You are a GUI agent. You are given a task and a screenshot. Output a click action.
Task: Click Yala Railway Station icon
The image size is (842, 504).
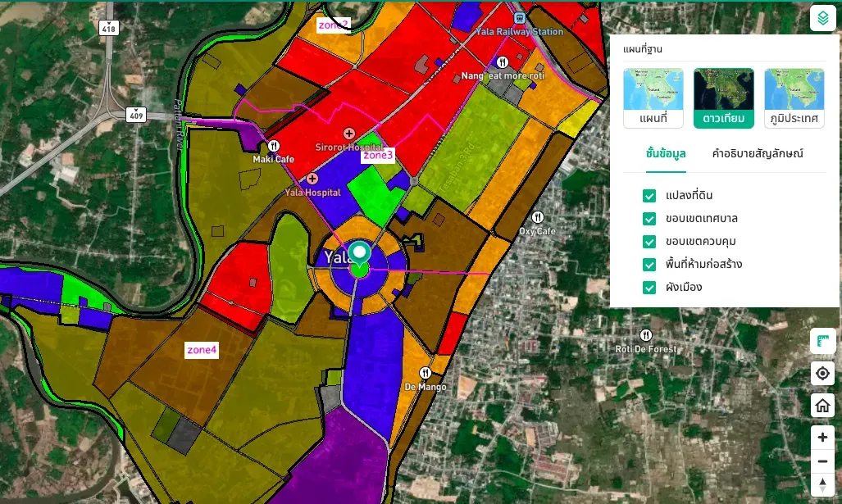[x=519, y=18]
